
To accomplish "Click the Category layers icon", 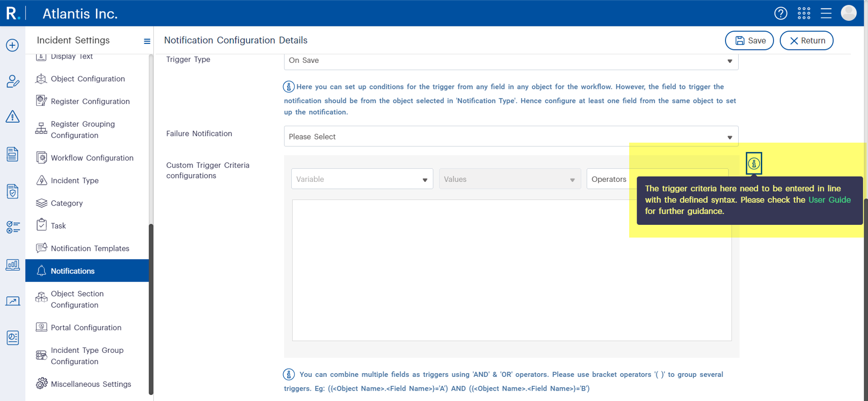I will (42, 203).
